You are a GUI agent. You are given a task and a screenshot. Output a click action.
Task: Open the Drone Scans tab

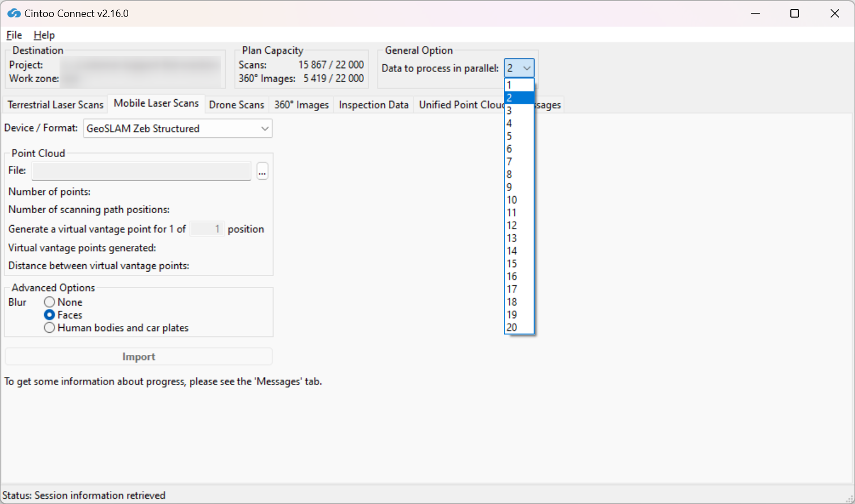pos(236,105)
